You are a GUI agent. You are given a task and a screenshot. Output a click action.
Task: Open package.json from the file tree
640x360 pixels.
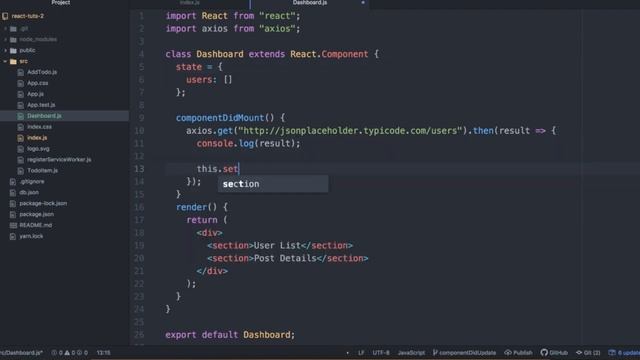[x=37, y=215]
